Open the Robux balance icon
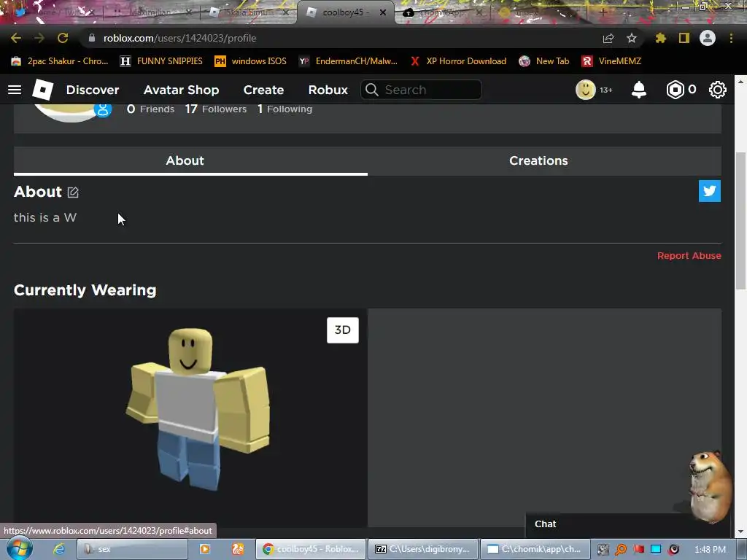Viewport: 747px width, 560px height. [675, 90]
